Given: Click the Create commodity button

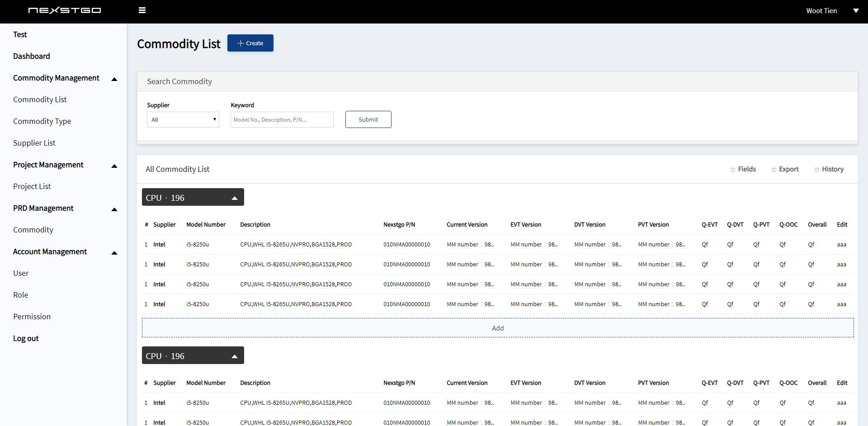Looking at the screenshot, I should click(x=250, y=43).
